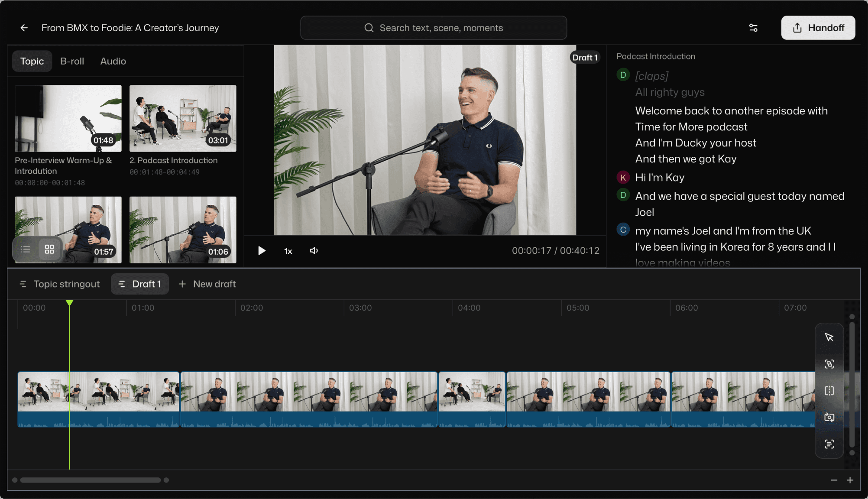
Task: Switch to grid view in topic panel
Action: (49, 249)
